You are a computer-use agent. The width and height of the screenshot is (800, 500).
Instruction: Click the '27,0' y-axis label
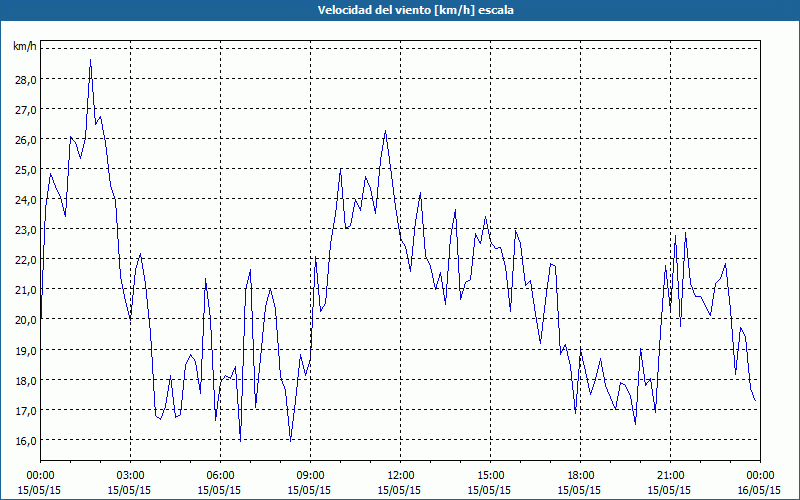pos(25,110)
